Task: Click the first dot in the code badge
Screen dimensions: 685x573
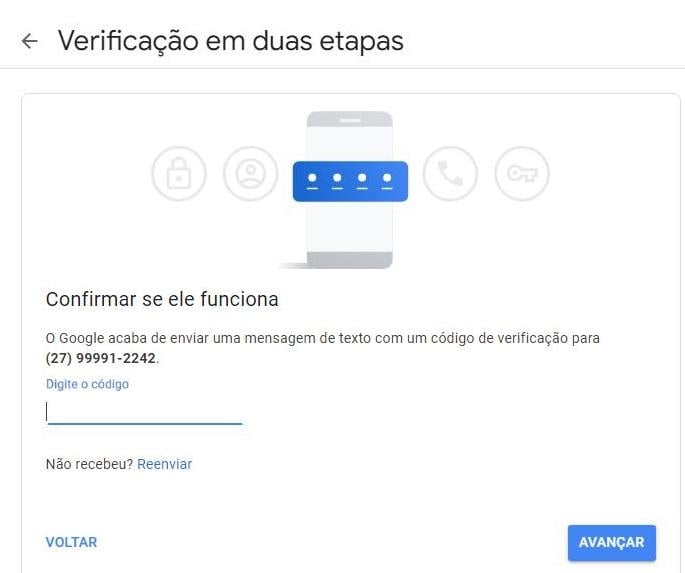Action: [312, 178]
